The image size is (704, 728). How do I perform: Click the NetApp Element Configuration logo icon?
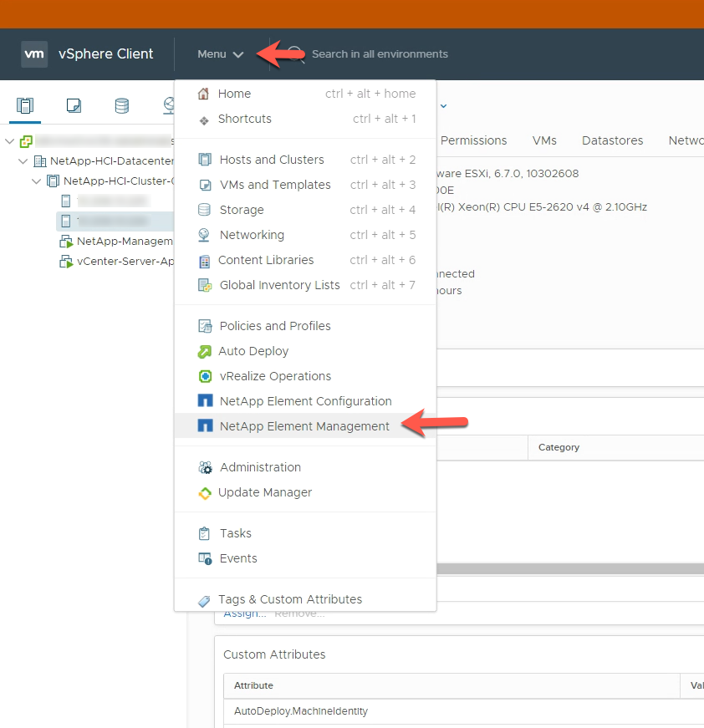coord(205,400)
